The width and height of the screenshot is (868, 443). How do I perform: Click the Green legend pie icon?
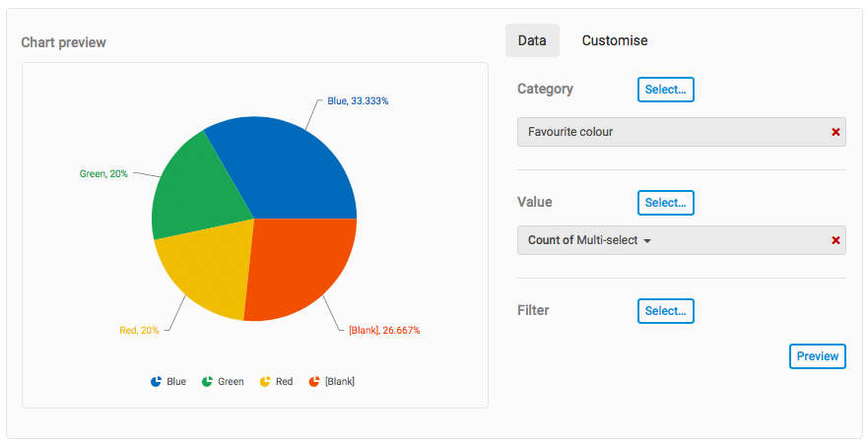pyautogui.click(x=207, y=382)
